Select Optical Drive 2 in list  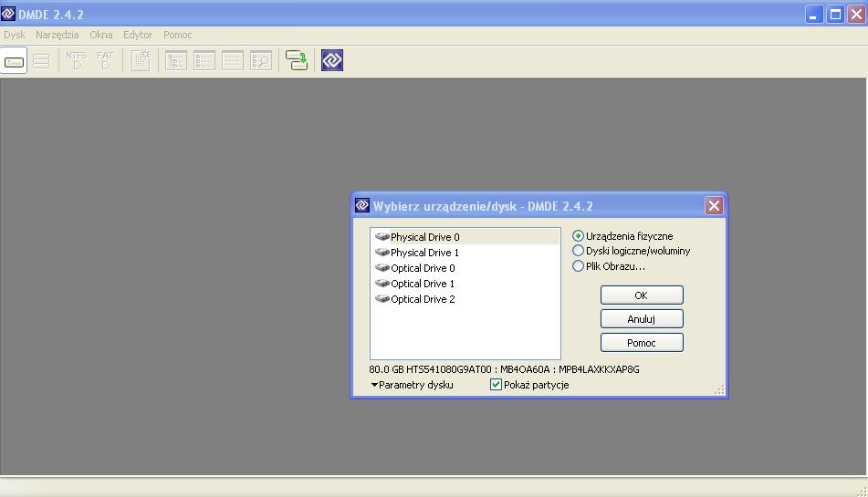point(465,299)
